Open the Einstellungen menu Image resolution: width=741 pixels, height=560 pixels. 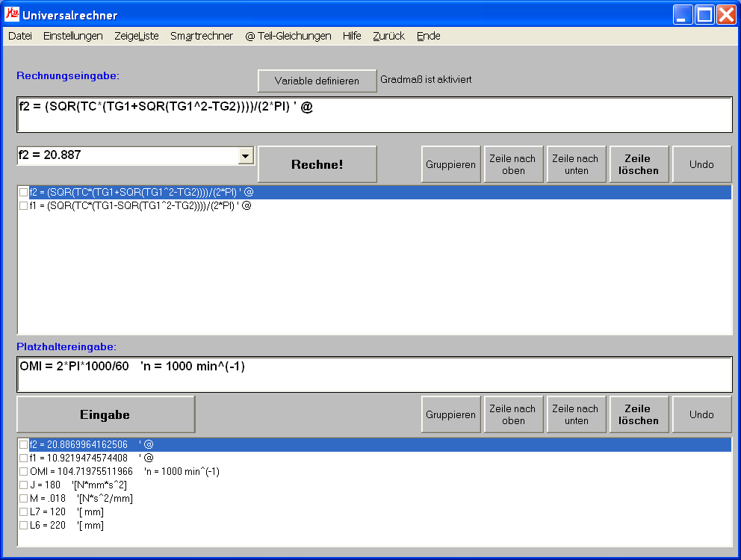[72, 36]
